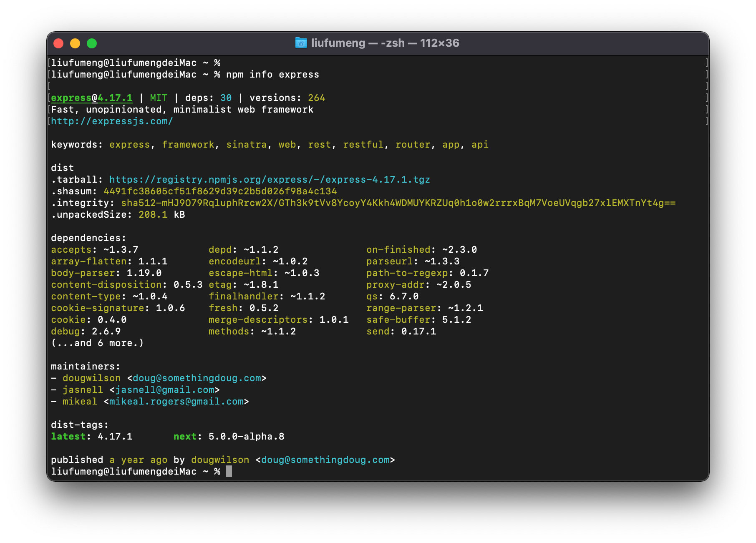Open the http://expressjs.com/ link
756x543 pixels.
pos(112,121)
